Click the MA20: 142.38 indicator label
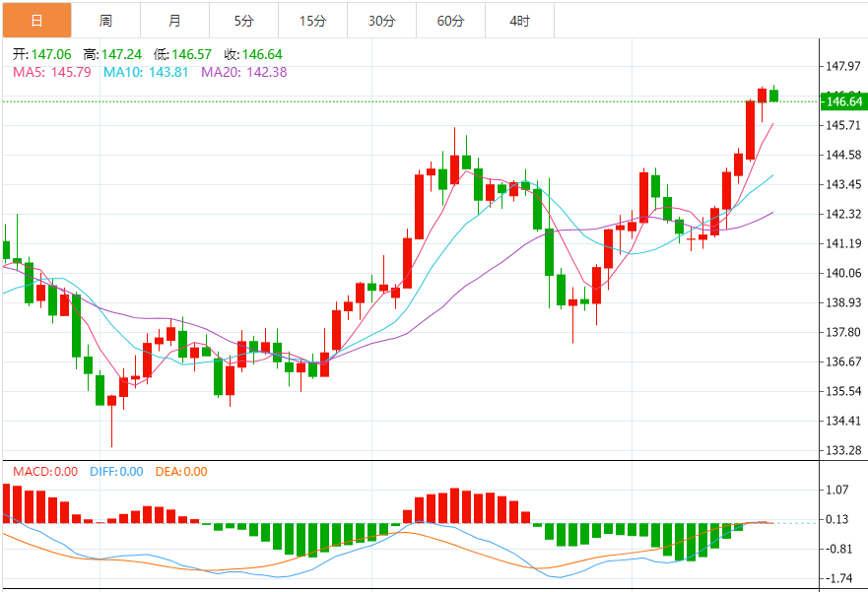The width and height of the screenshot is (868, 592). point(244,72)
